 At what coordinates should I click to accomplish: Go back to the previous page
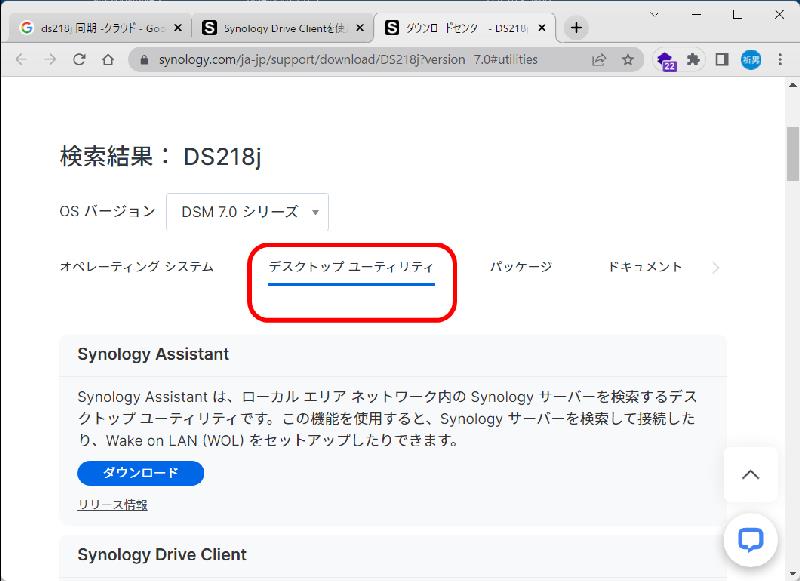(x=21, y=60)
